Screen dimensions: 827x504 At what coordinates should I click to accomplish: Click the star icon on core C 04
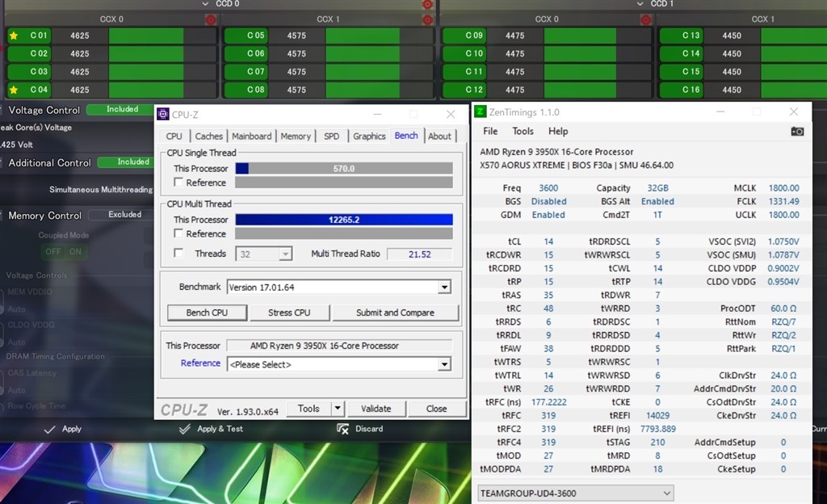tap(14, 90)
